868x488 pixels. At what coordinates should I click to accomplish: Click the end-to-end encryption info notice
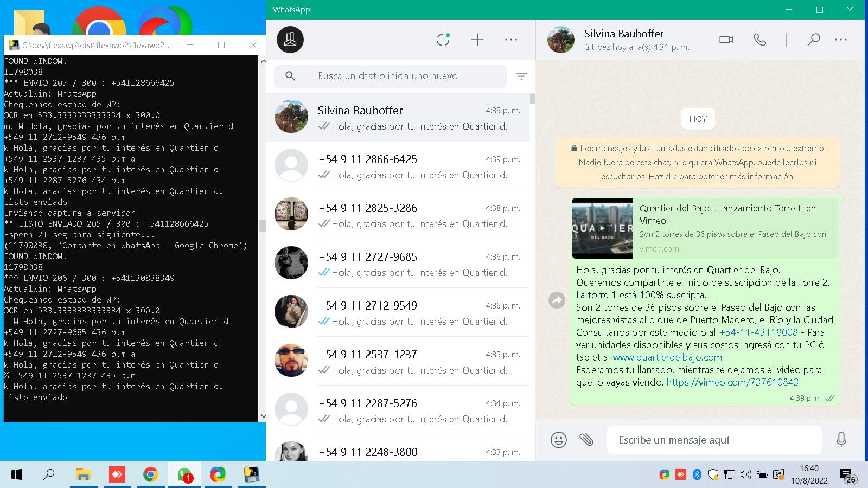[x=698, y=162]
